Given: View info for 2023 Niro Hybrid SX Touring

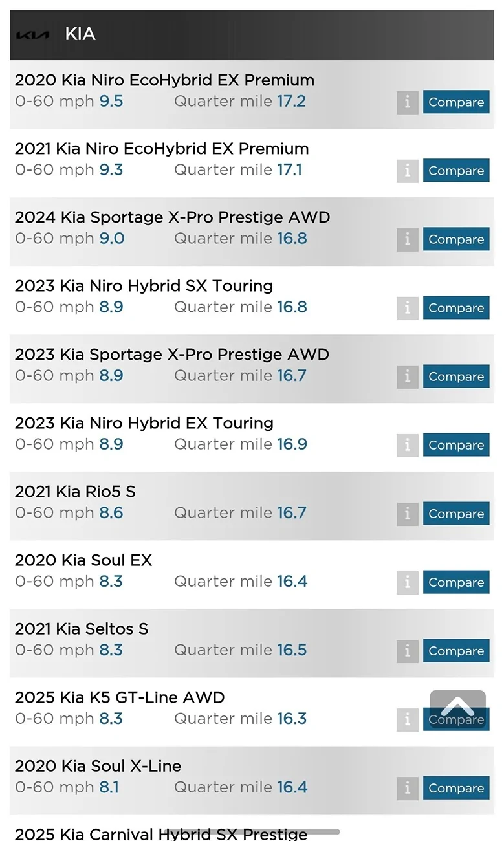Looking at the screenshot, I should pos(407,308).
